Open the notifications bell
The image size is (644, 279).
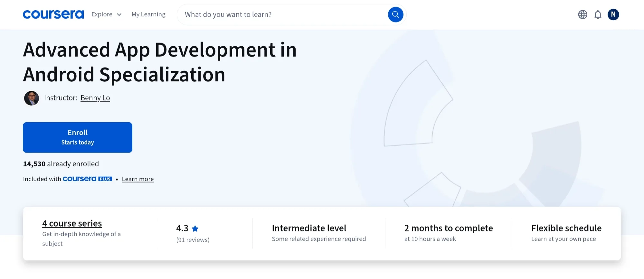pos(598,14)
